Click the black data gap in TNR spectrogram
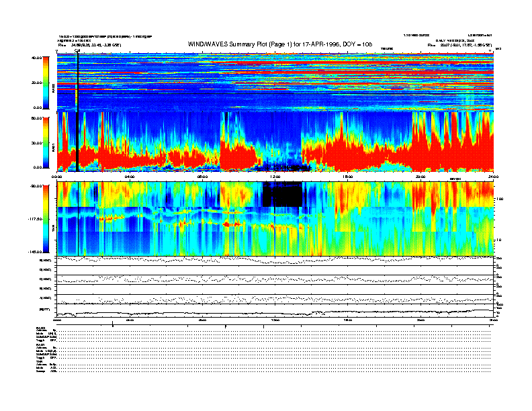 point(282,194)
